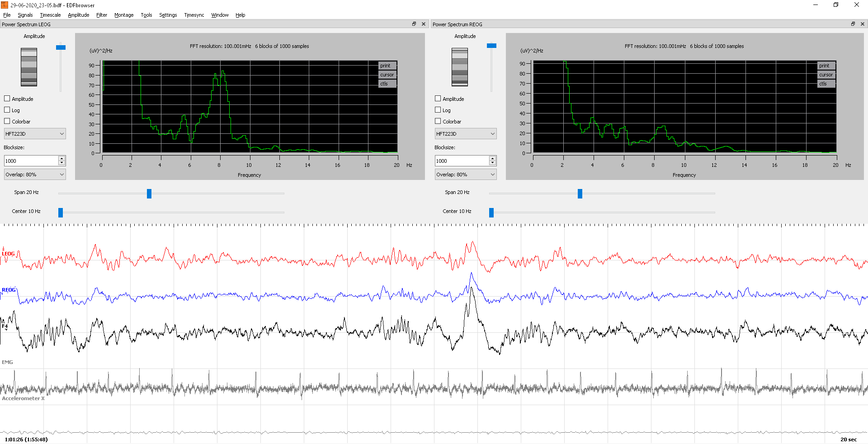Open HFT223D window dropdown in LEOG panel

tap(35, 134)
